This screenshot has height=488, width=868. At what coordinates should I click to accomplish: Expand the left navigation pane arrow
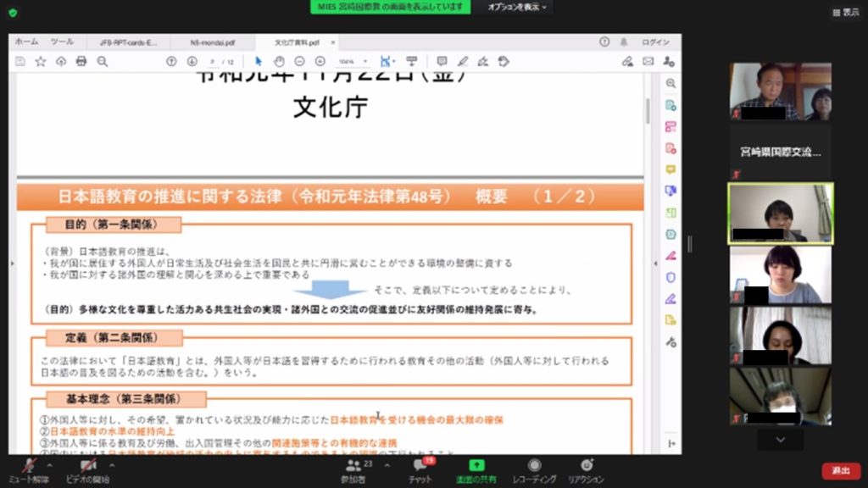point(12,264)
